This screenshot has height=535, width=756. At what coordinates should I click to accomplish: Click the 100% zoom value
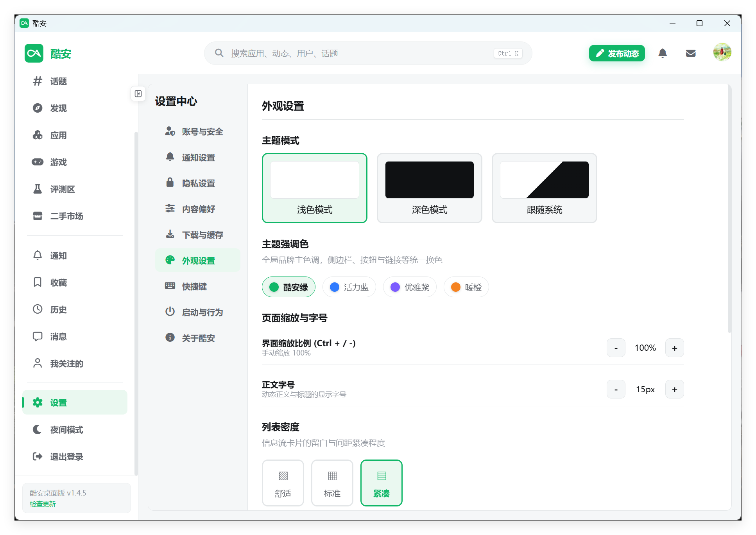[x=645, y=348]
